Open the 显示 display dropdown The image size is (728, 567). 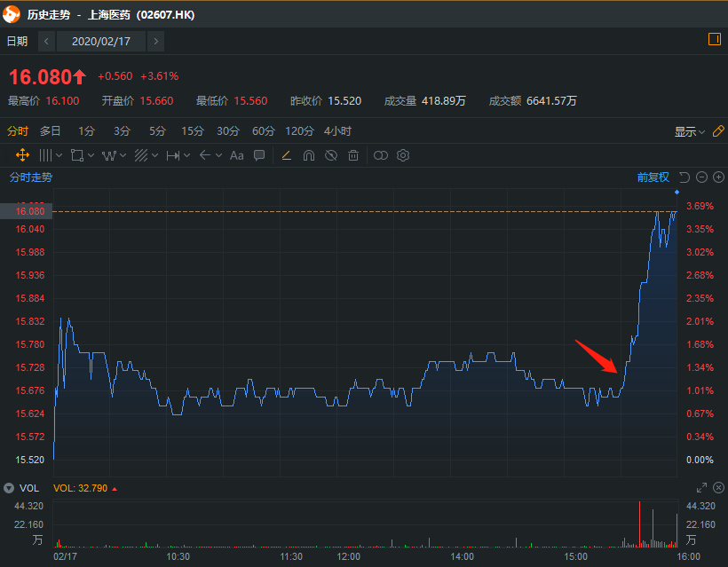point(690,132)
